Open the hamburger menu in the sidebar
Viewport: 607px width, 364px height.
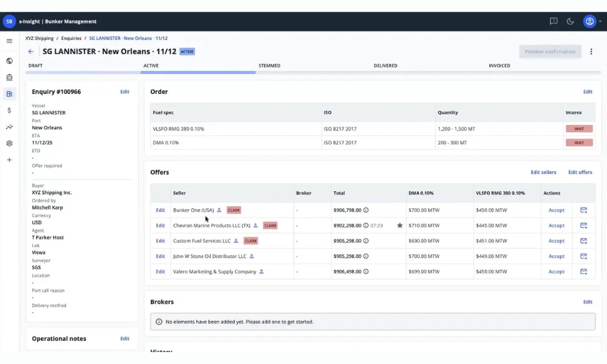(9, 41)
